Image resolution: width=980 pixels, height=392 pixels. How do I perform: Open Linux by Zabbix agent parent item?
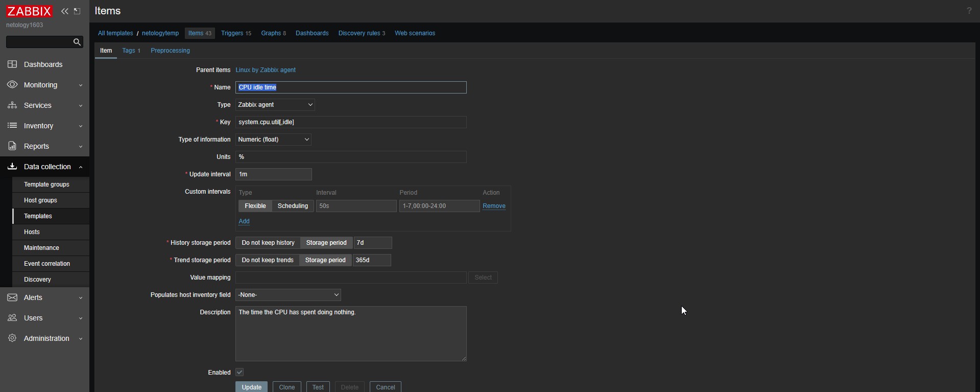tap(266, 70)
